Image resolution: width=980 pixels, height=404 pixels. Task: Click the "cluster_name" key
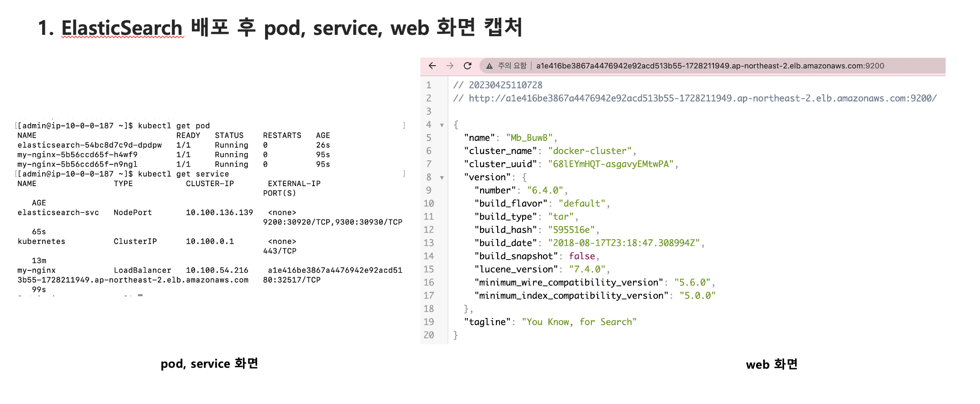pos(500,151)
